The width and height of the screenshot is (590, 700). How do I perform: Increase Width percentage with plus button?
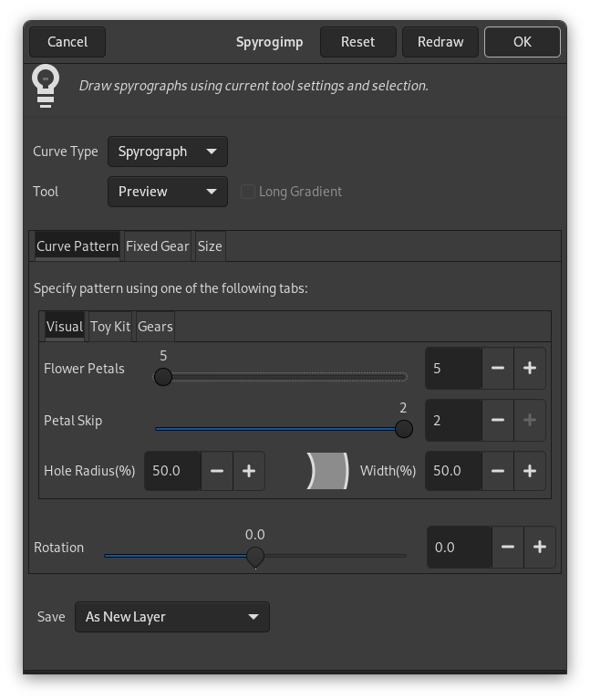pos(530,471)
